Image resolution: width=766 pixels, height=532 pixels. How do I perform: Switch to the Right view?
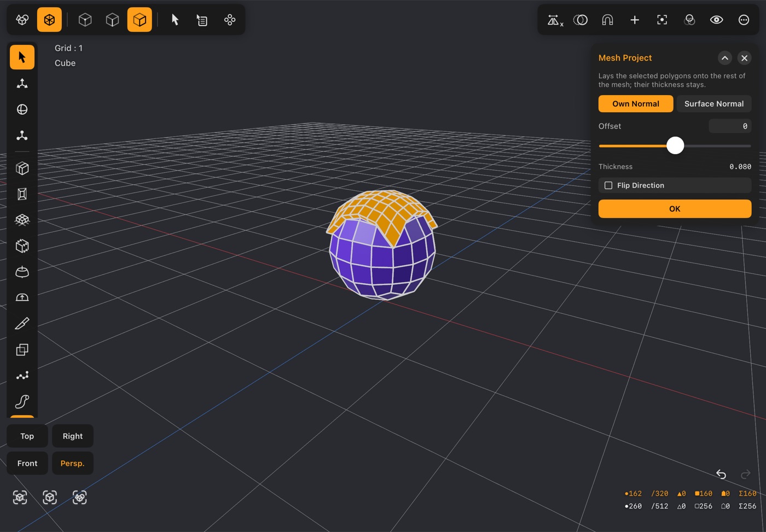[x=73, y=436]
